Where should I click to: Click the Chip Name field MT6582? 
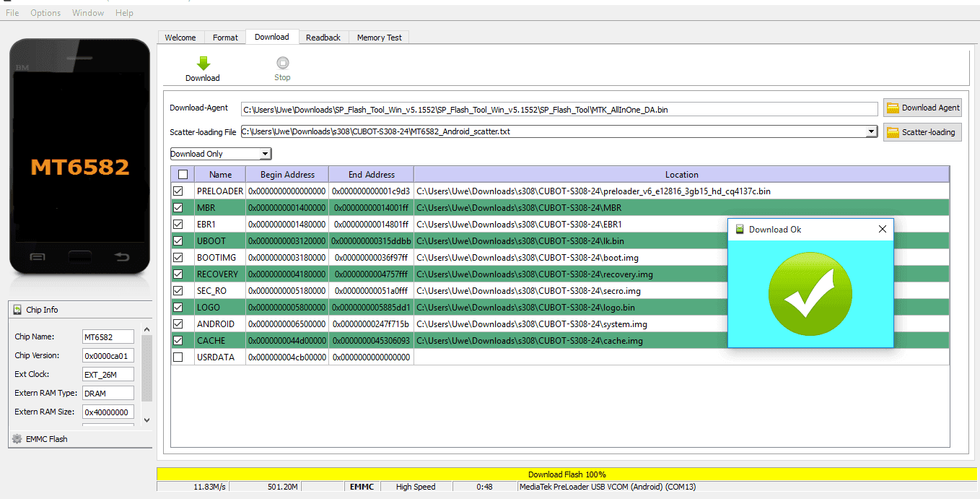tap(108, 337)
